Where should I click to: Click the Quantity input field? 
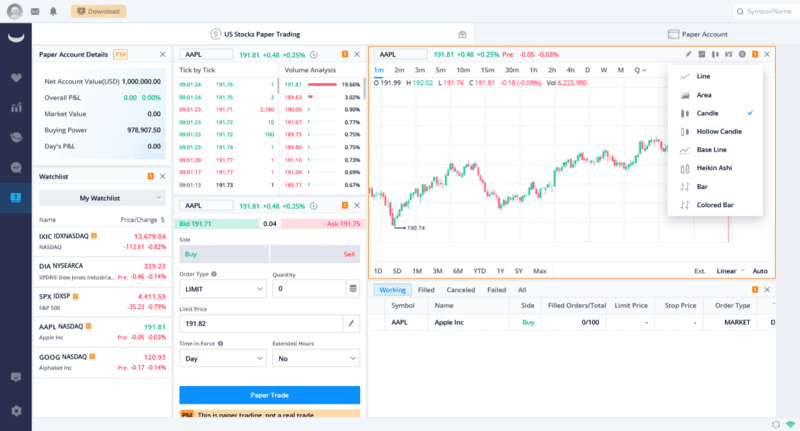click(309, 289)
